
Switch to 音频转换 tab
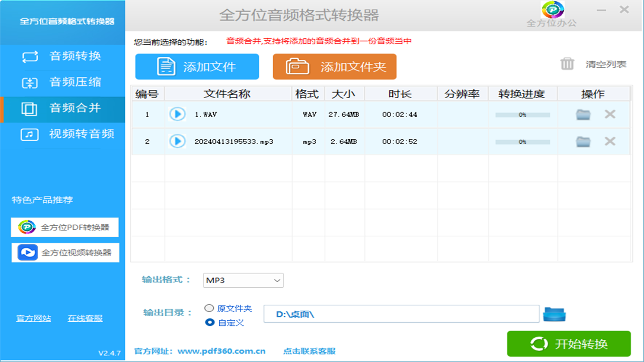pyautogui.click(x=62, y=56)
